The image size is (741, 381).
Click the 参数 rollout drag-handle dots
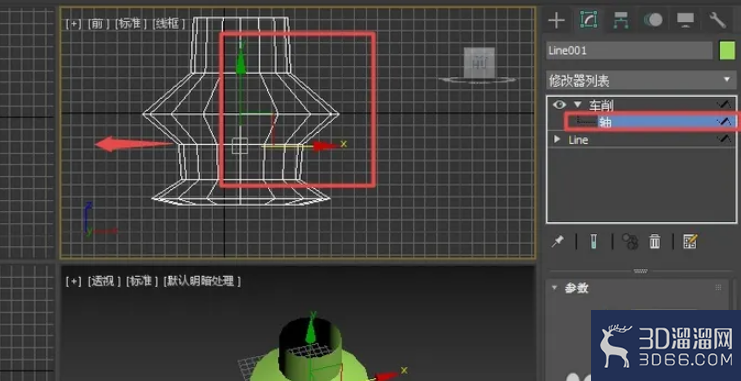718,287
